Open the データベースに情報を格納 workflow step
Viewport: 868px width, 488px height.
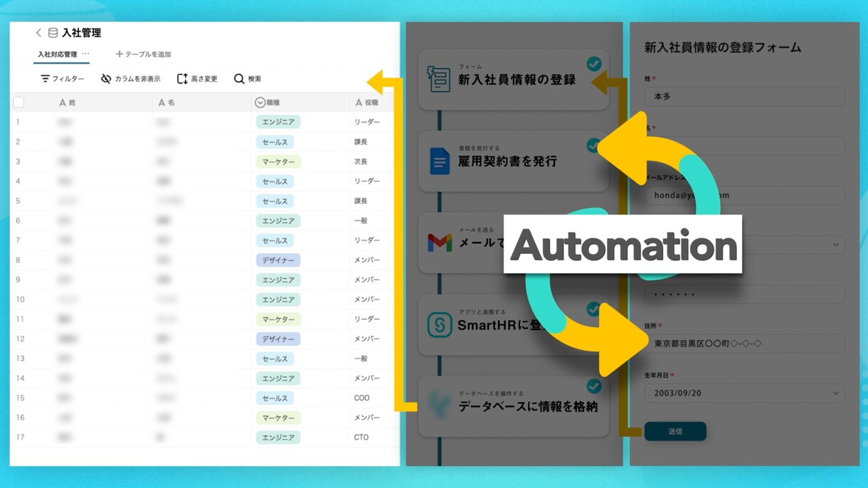514,406
